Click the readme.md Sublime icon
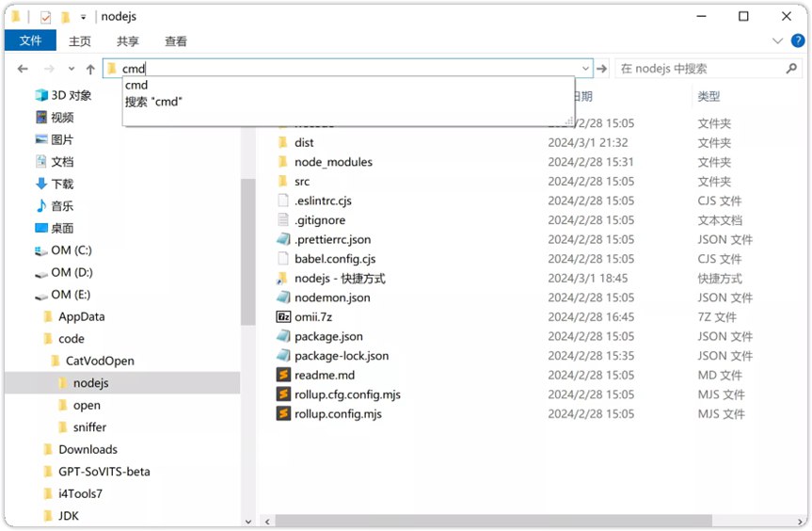The height and width of the screenshot is (531, 812). click(x=283, y=375)
